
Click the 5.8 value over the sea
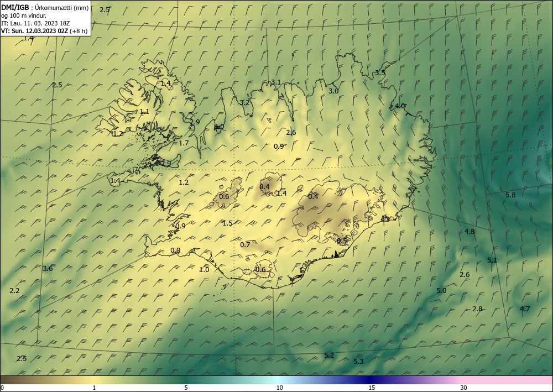pos(510,195)
